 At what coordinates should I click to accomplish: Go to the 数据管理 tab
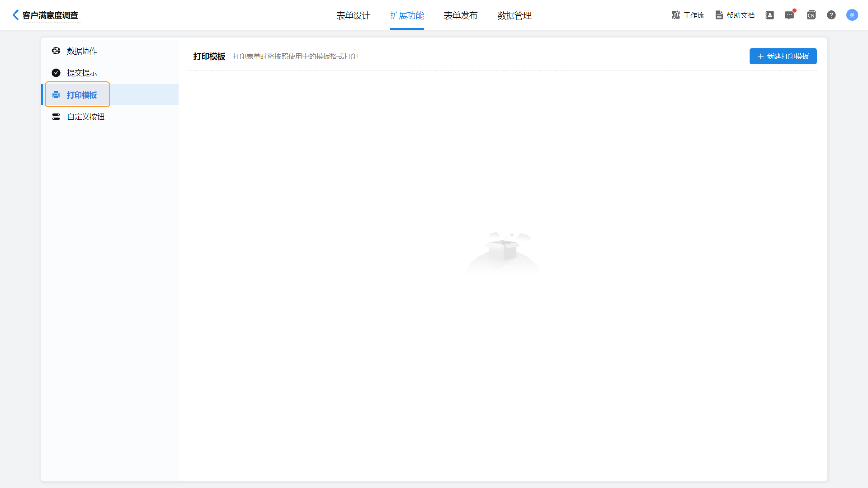[514, 15]
